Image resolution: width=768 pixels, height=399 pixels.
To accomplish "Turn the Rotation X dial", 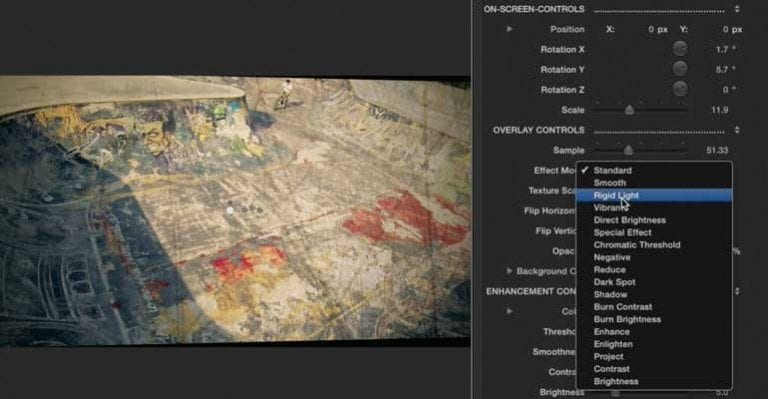I will [679, 49].
